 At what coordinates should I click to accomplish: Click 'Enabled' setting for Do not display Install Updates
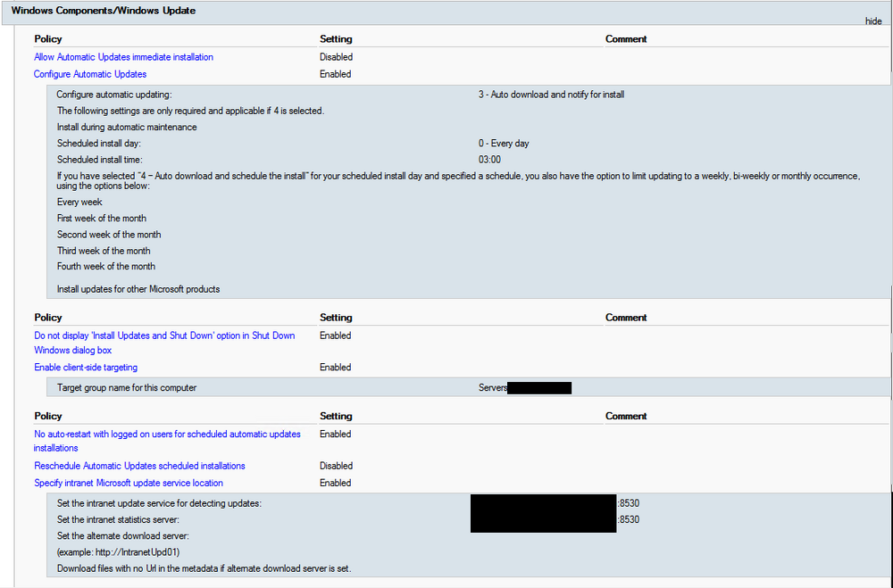pyautogui.click(x=336, y=335)
